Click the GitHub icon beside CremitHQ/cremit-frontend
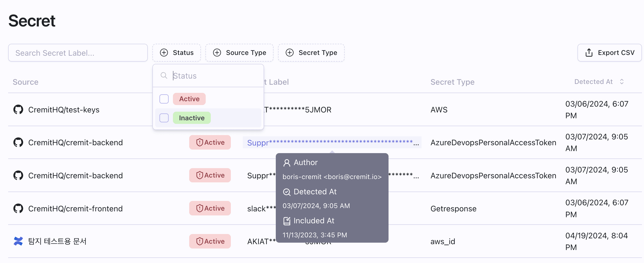 tap(18, 208)
